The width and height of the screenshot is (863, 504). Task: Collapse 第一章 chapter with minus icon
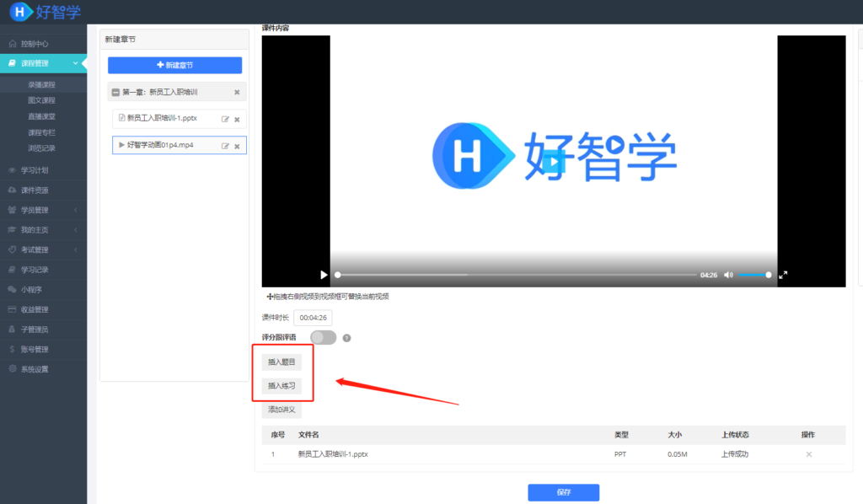[x=115, y=93]
